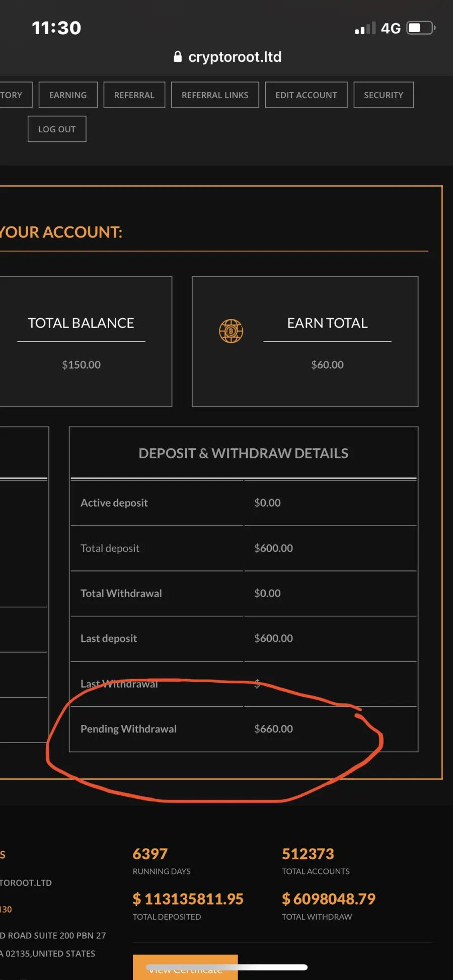Open the partially visible History tab
Screen dimensions: 453x980
click(15, 95)
